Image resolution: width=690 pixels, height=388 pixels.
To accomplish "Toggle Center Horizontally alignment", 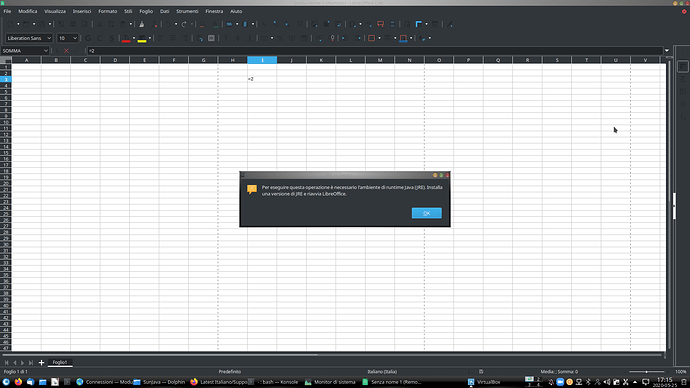I will 173,38.
